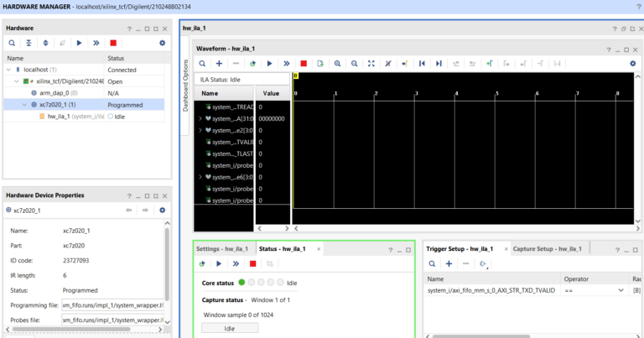The width and height of the screenshot is (644, 338).
Task: Zoom out on the waveform
Action: (354, 64)
